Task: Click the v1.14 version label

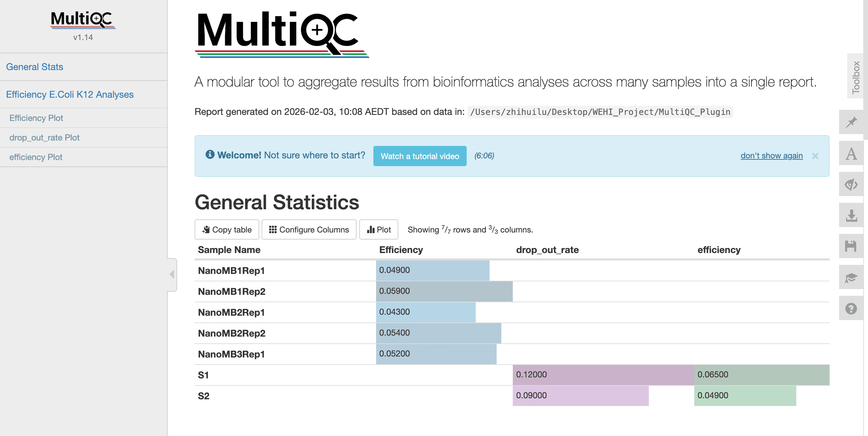Action: [x=83, y=37]
